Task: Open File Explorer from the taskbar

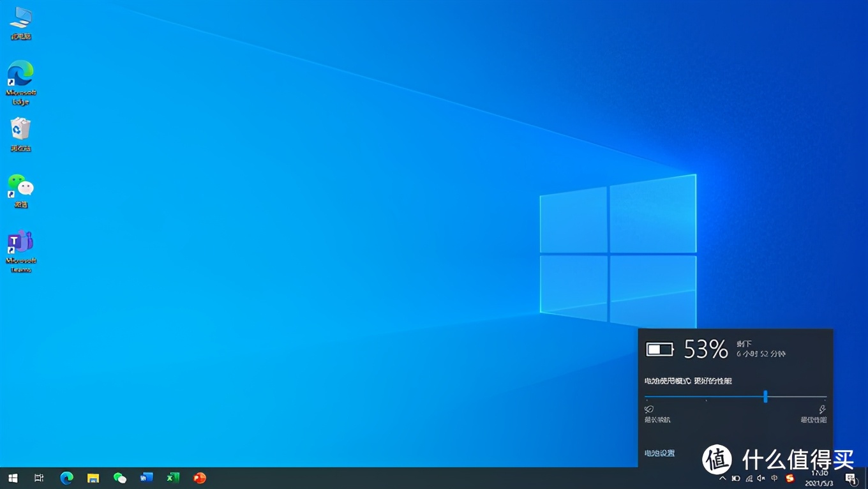Action: pyautogui.click(x=93, y=478)
